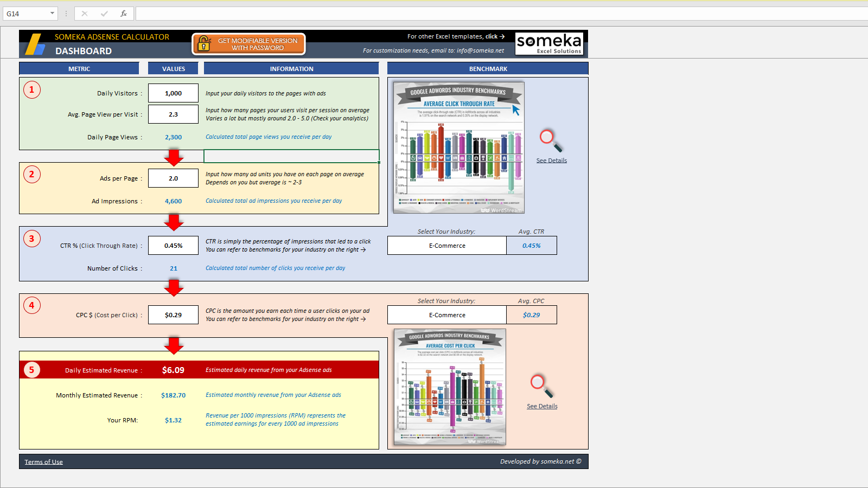Viewport: 868px width, 488px height.
Task: Open the See Details link for CTR benchmark
Action: click(x=551, y=160)
